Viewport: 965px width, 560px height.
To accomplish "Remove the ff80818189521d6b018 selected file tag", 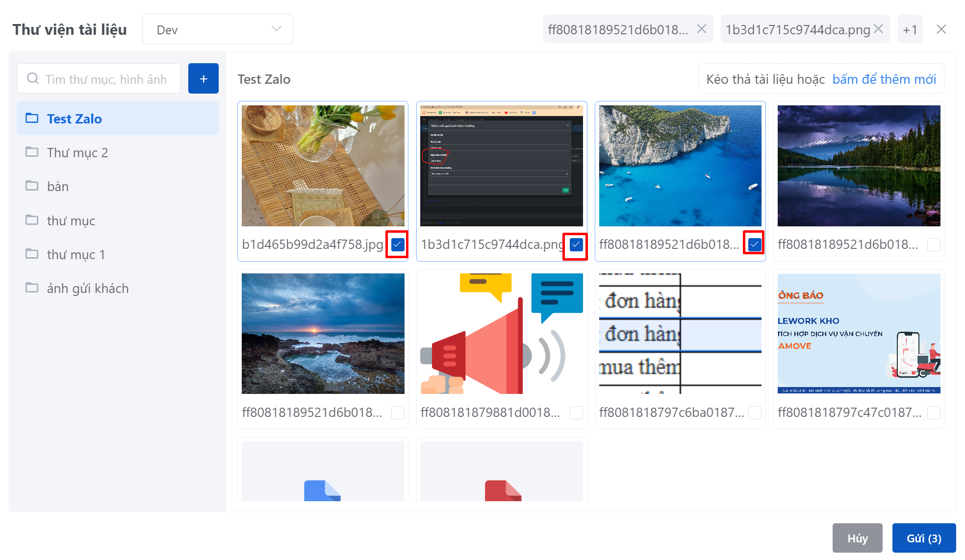I will tap(702, 29).
